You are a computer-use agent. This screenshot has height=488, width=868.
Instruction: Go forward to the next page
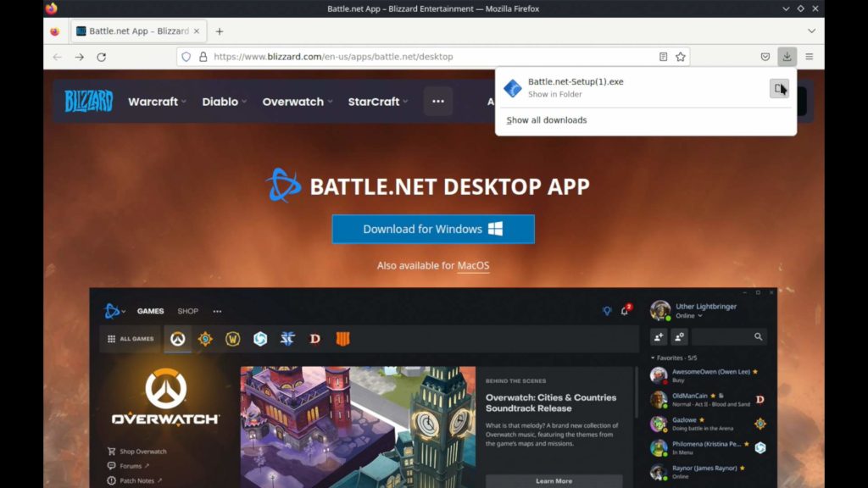[x=79, y=57]
